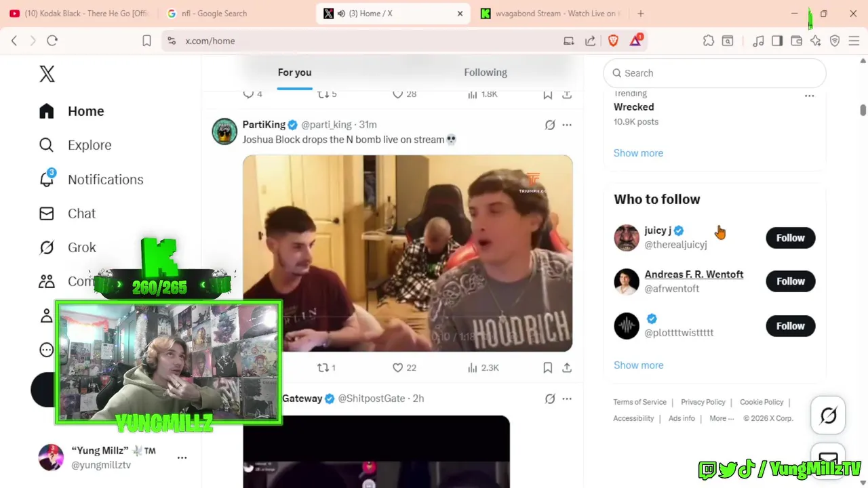
Task: Open a new browser tab
Action: (x=640, y=14)
